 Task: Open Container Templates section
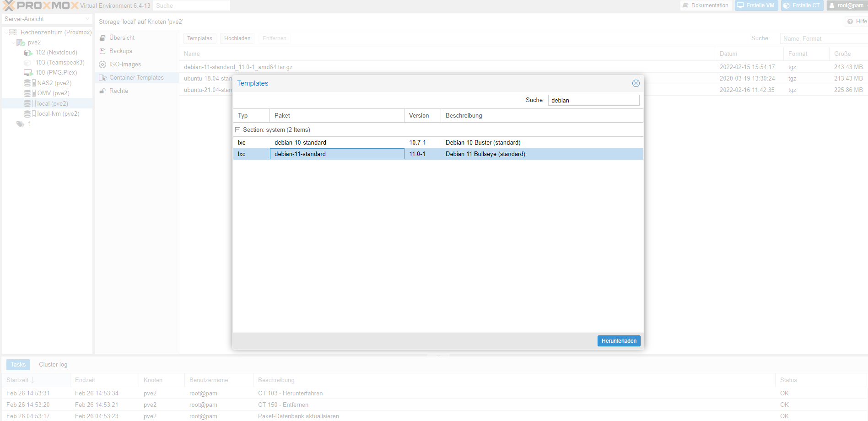pyautogui.click(x=137, y=77)
